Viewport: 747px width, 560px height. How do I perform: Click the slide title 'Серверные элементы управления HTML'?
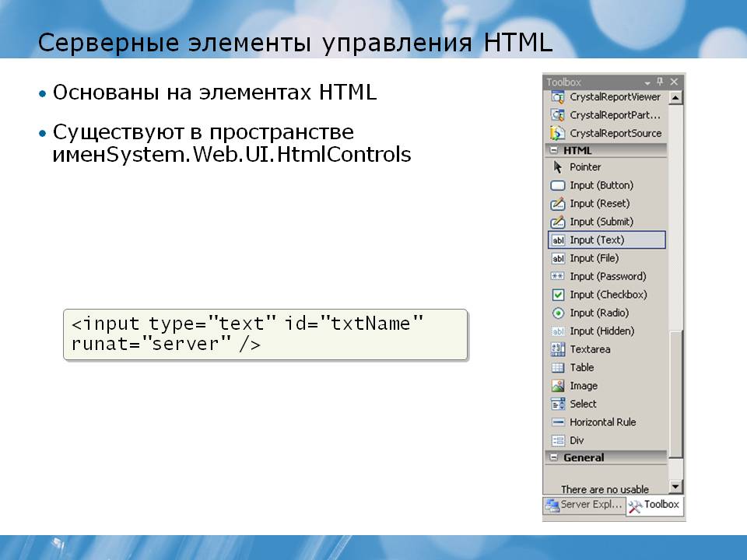pos(295,43)
